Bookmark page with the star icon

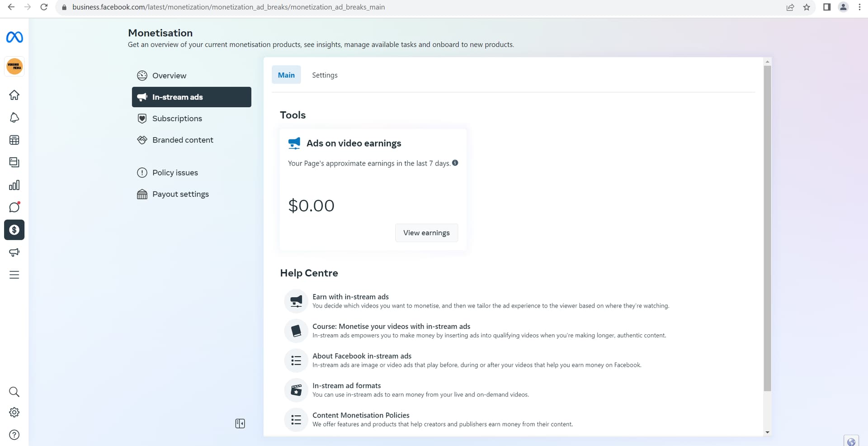(x=807, y=7)
